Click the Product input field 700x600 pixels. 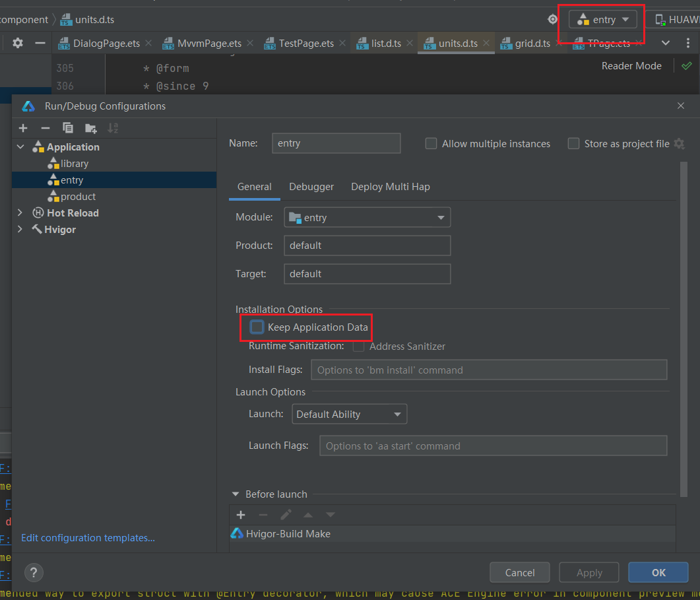point(367,246)
